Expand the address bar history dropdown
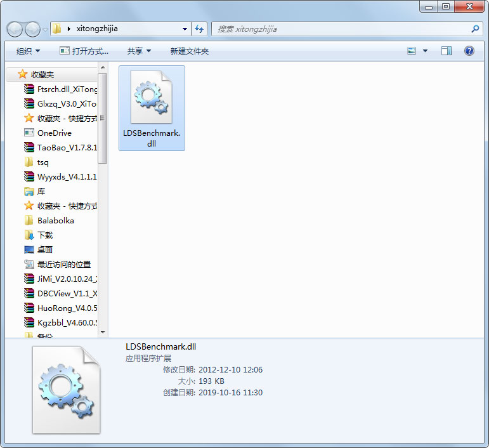Image resolution: width=489 pixels, height=448 pixels. pyautogui.click(x=185, y=29)
